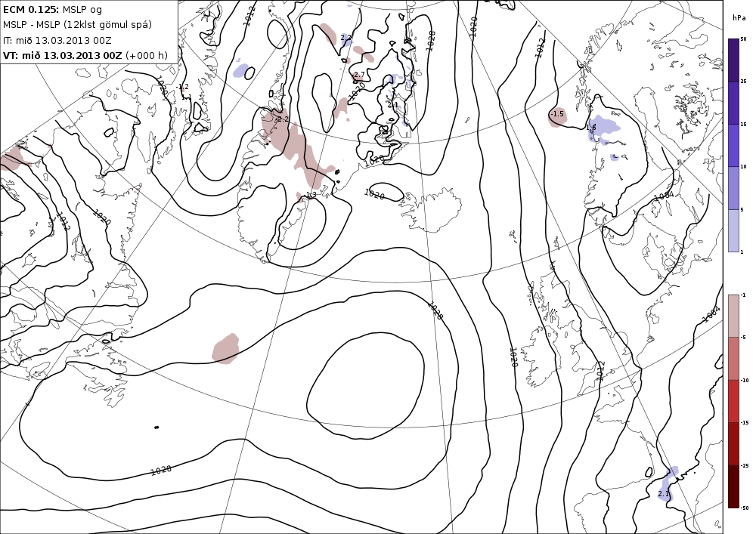Select the -15 to -25 dark red legend swatch

(733, 443)
